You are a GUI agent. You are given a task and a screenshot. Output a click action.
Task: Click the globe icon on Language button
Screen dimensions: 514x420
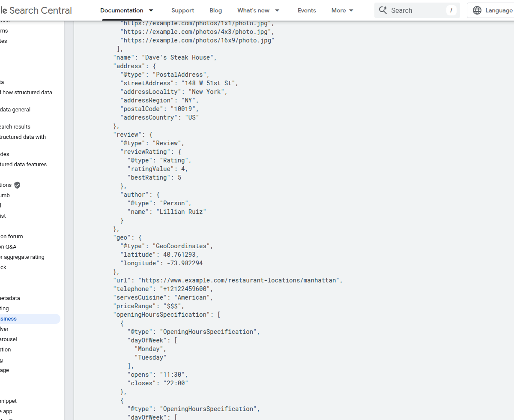click(x=477, y=10)
